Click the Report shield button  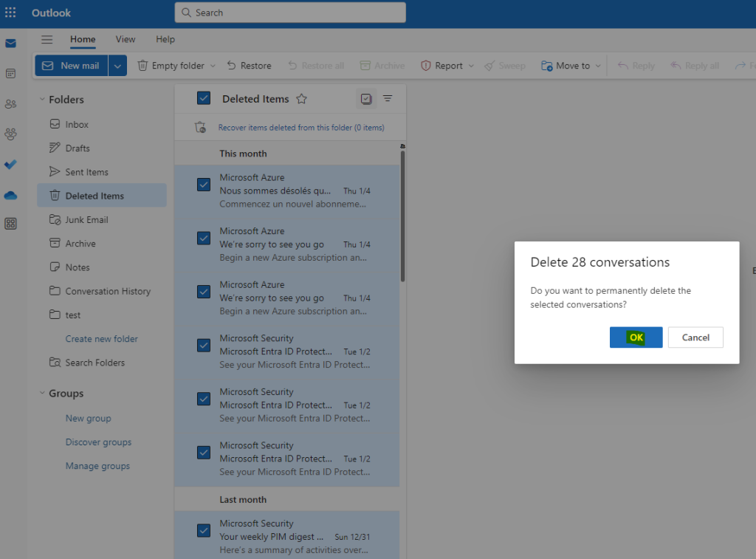441,66
